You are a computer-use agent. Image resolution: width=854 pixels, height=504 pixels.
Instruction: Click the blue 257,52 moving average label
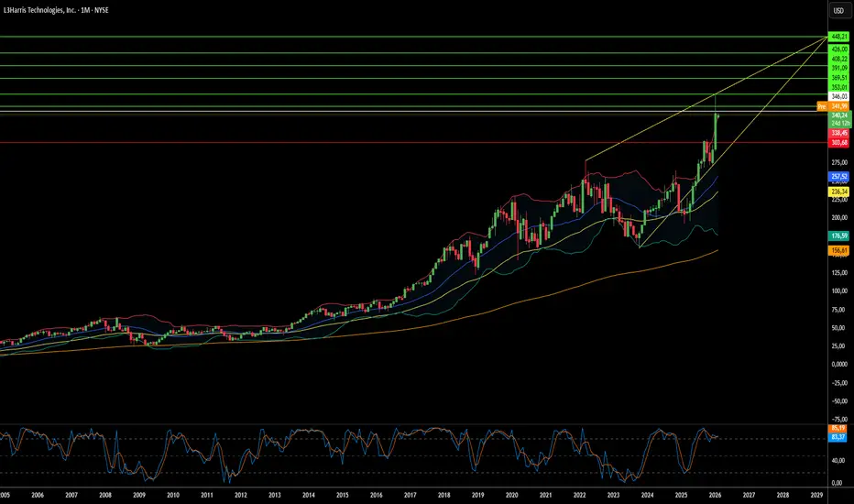[x=838, y=175]
